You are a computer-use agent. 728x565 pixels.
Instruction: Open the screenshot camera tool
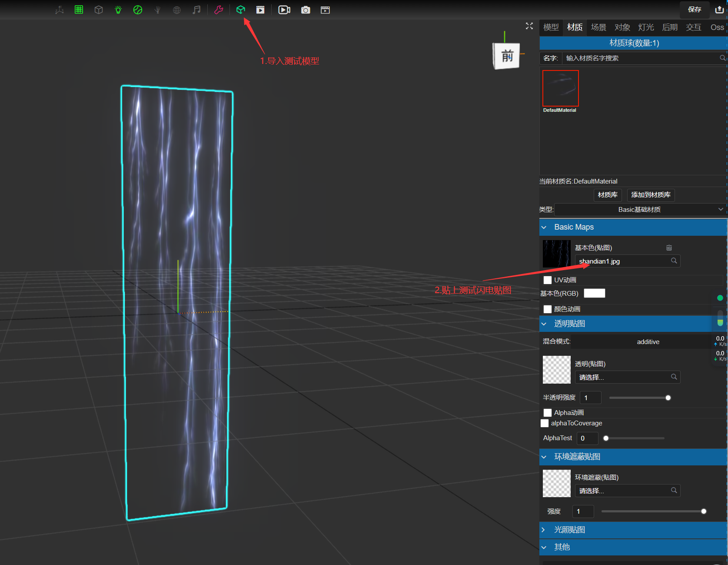pos(306,10)
